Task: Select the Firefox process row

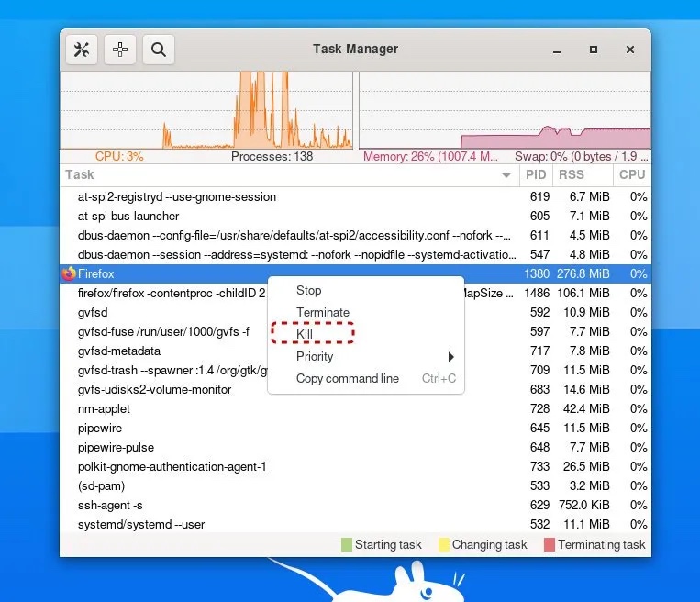Action: tap(355, 273)
